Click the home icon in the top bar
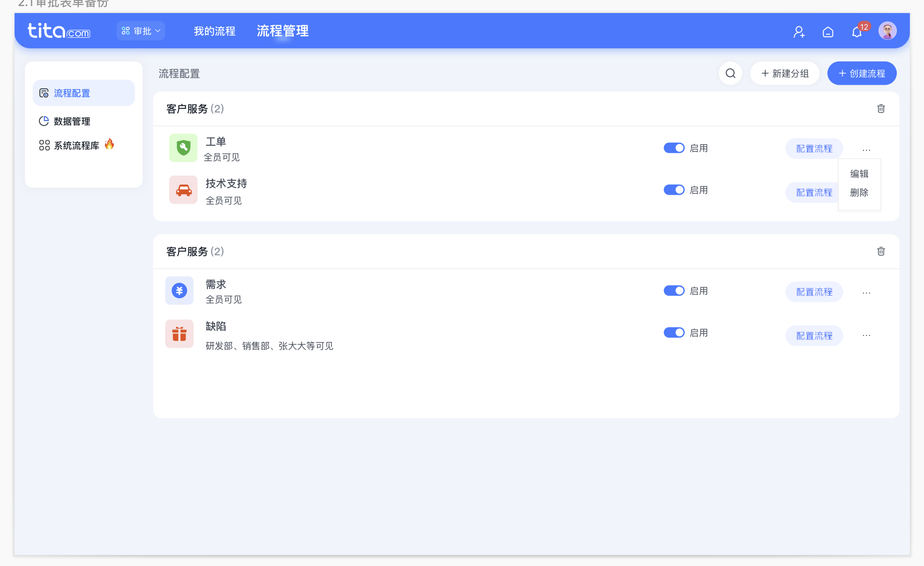The height and width of the screenshot is (566, 924). click(x=828, y=31)
